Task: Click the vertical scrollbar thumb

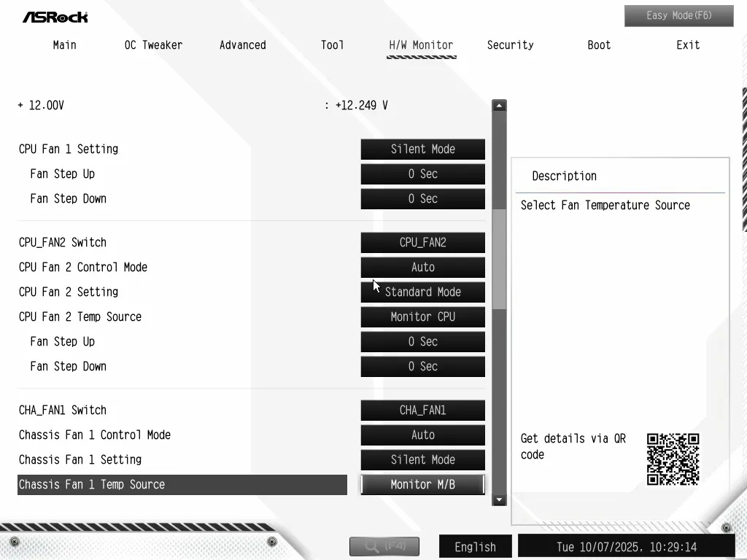Action: coord(499,259)
